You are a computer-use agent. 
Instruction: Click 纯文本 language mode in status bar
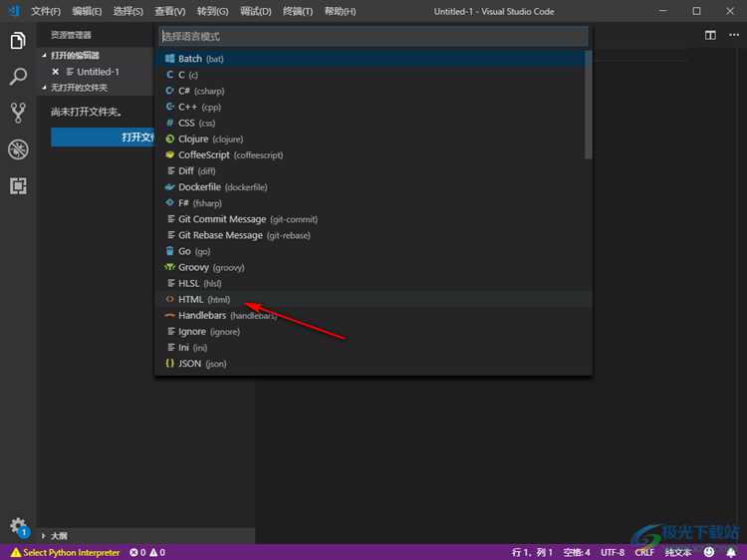[678, 552]
